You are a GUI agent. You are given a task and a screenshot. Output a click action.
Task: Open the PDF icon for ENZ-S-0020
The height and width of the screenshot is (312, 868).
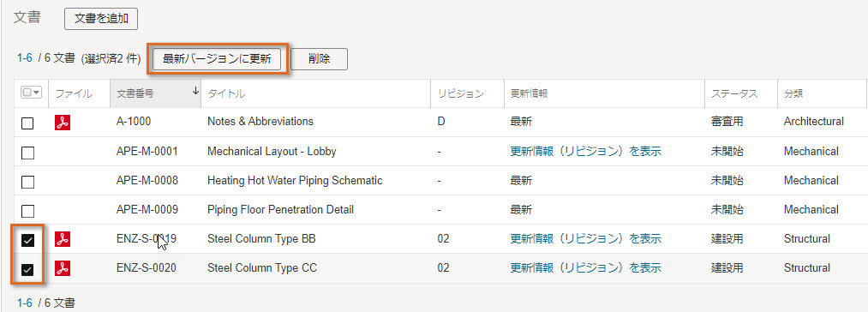pyautogui.click(x=63, y=268)
